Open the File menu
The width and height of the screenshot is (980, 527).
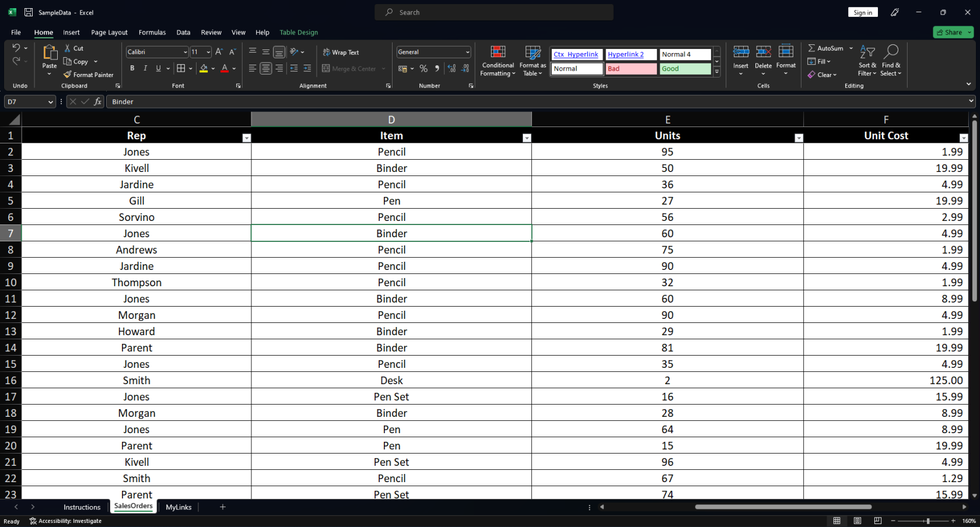(16, 32)
